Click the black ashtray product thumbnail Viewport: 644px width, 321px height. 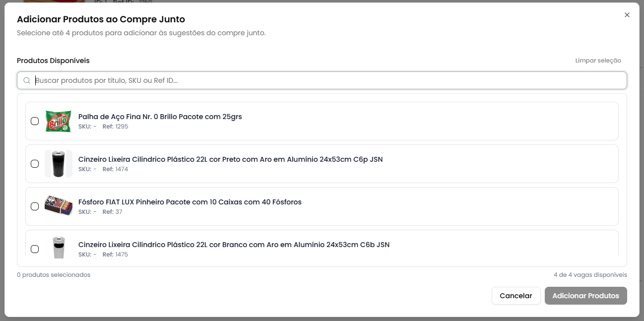click(x=58, y=163)
